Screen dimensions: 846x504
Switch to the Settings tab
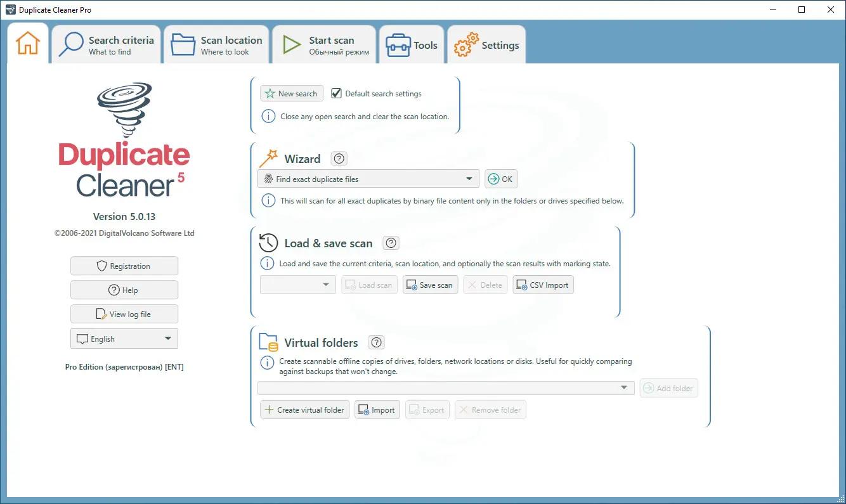[x=486, y=45]
